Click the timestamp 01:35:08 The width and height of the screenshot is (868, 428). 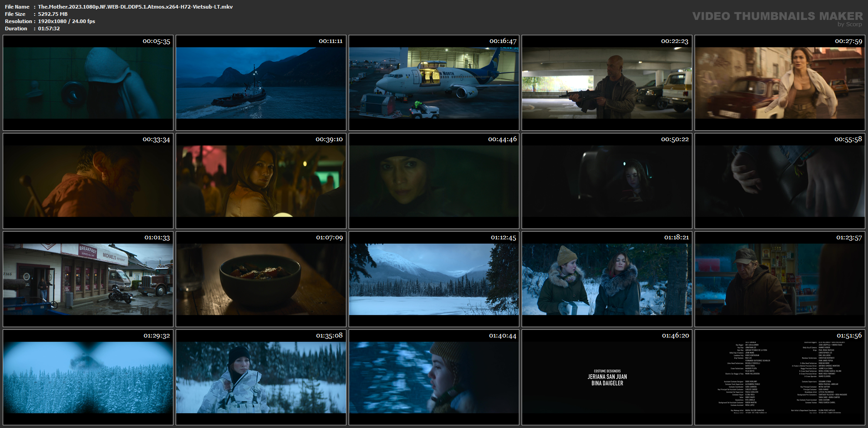(x=329, y=336)
